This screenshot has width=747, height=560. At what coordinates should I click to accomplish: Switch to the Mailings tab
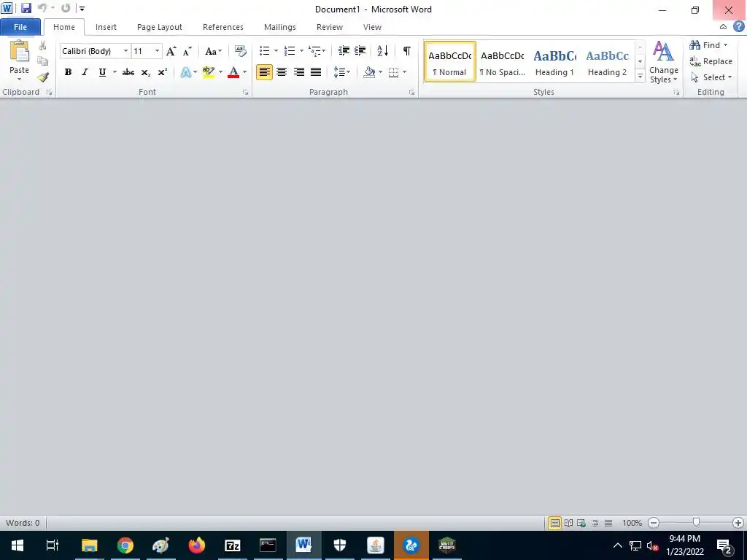pos(280,27)
